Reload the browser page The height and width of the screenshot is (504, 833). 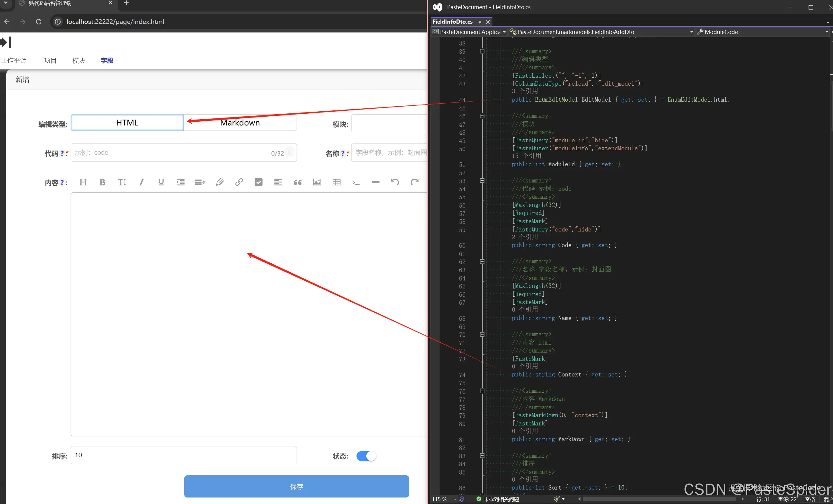click(x=38, y=22)
